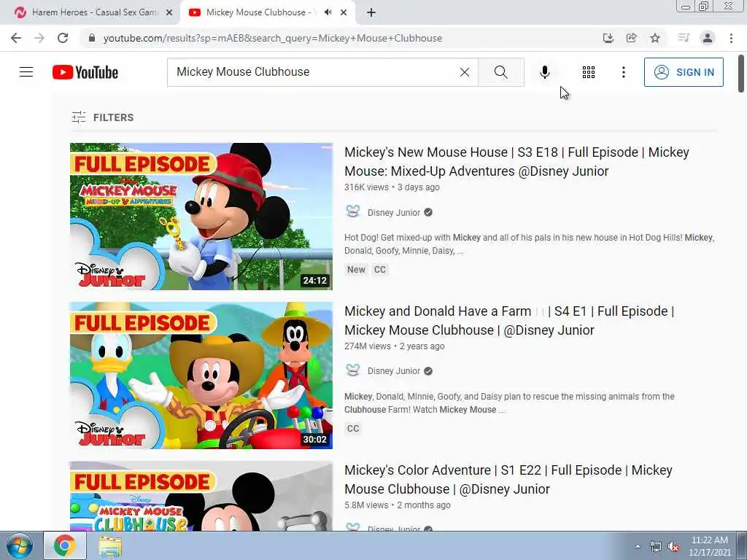Image resolution: width=747 pixels, height=560 pixels.
Task: Clear the search box with the X
Action: [465, 72]
